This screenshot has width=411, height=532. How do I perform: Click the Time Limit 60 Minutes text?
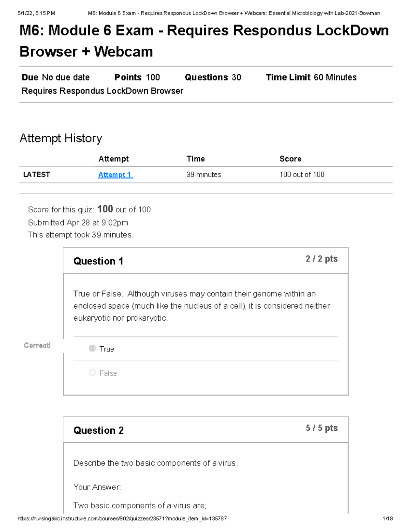point(311,77)
